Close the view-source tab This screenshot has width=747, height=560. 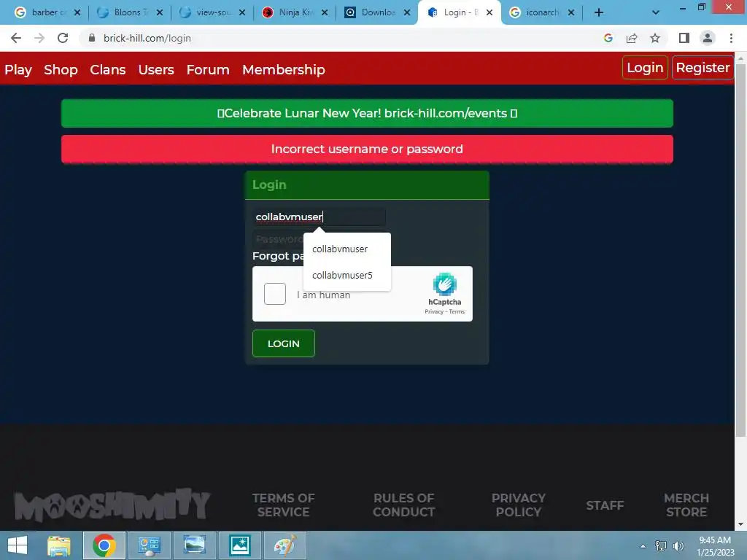pos(242,12)
